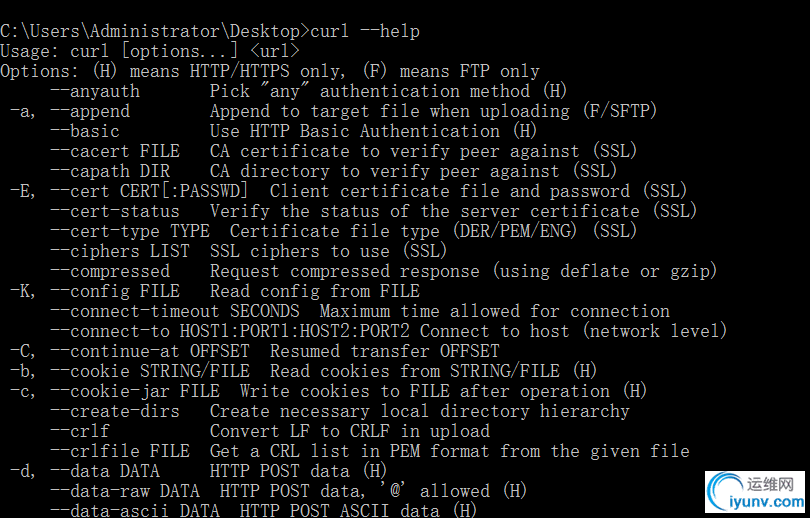Click the '--connect-to HOST1:PORT1:HOST2:PORT2' line
Image resolution: width=810 pixels, height=518 pixels.
tap(388, 331)
